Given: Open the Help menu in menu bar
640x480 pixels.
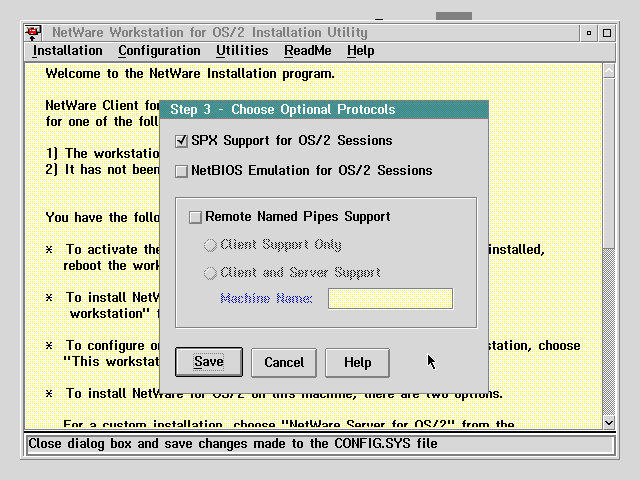Looking at the screenshot, I should (360, 51).
